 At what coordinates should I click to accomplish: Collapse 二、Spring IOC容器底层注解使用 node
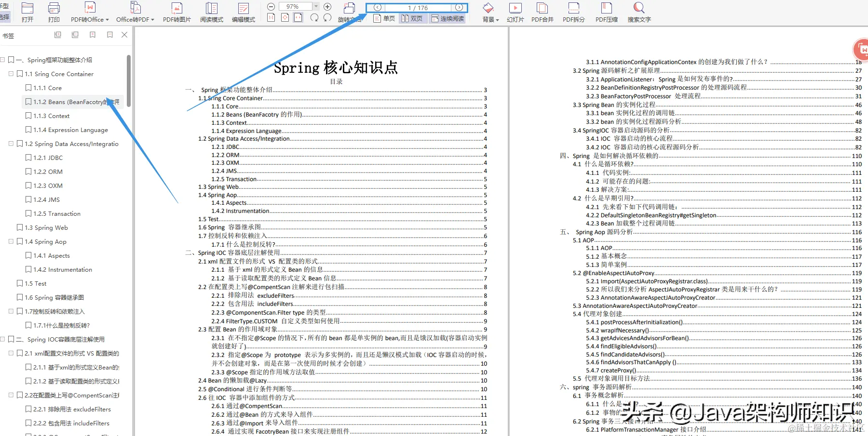point(2,339)
